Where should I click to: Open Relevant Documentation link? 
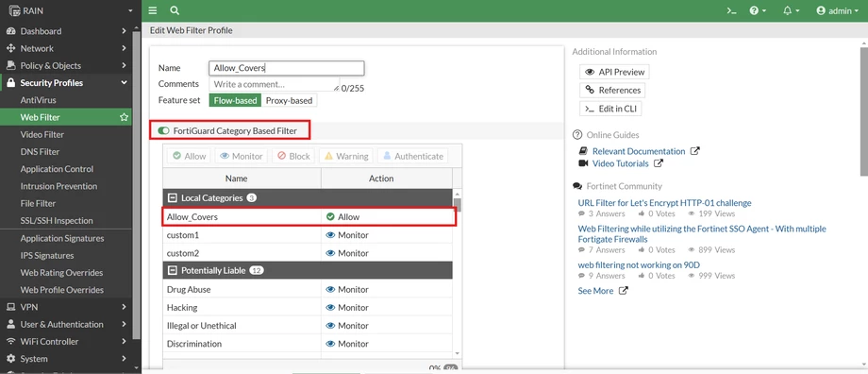click(639, 151)
